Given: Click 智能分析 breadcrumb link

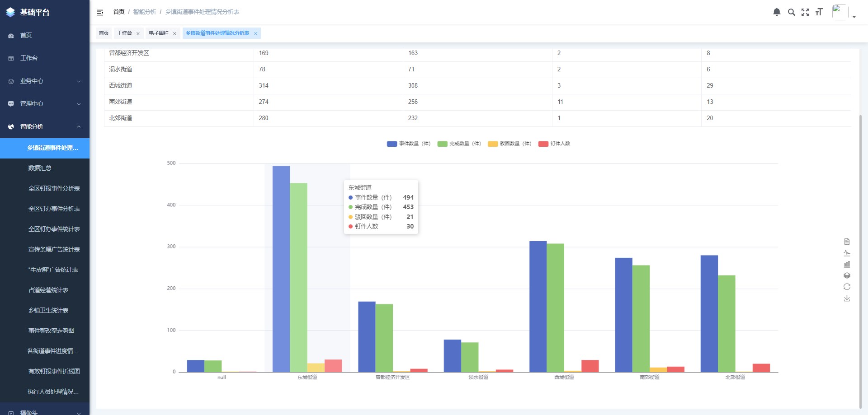Looking at the screenshot, I should click(x=145, y=12).
